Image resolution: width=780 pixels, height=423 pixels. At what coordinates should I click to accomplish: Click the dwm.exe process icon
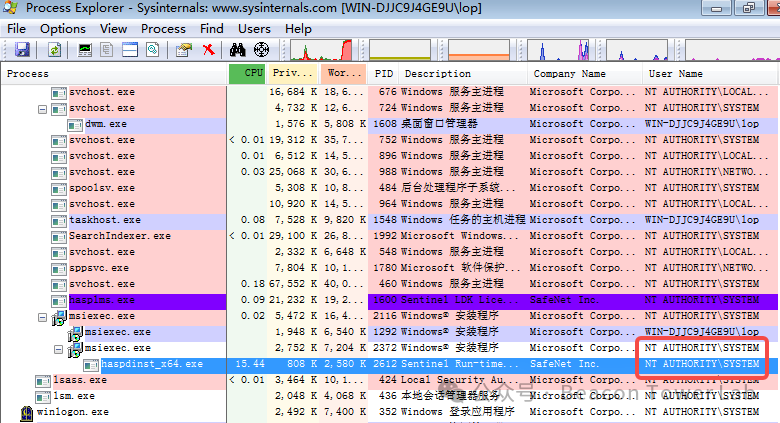point(75,124)
